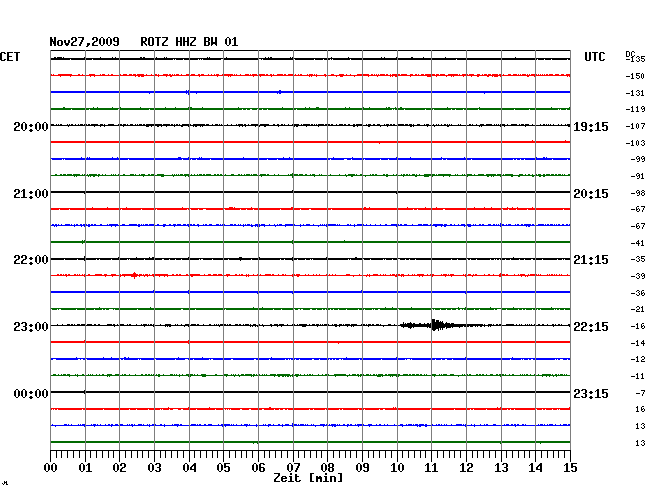Click the Zeit [min] axis title
Image resolution: width=650 pixels, height=494 pixels.
pyautogui.click(x=308, y=478)
